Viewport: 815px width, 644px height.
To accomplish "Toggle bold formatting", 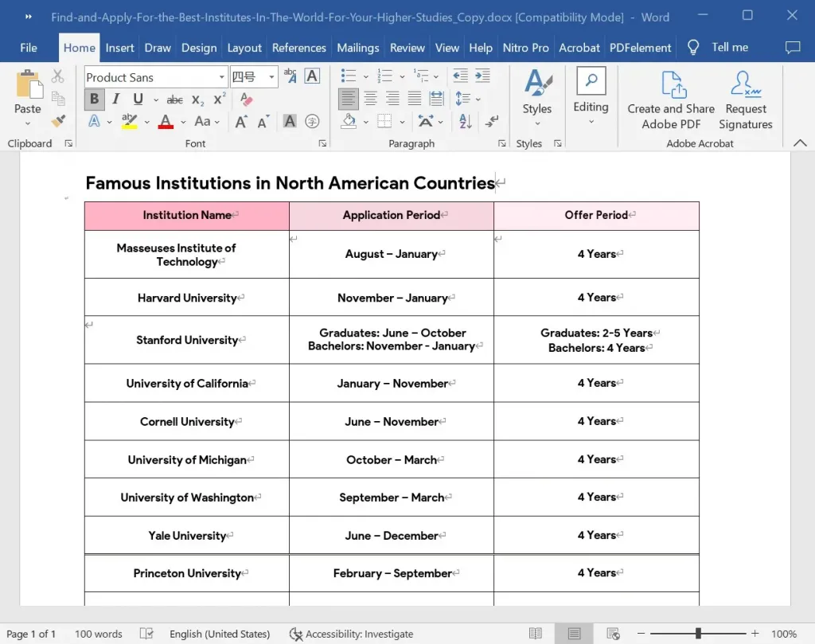I will (94, 99).
